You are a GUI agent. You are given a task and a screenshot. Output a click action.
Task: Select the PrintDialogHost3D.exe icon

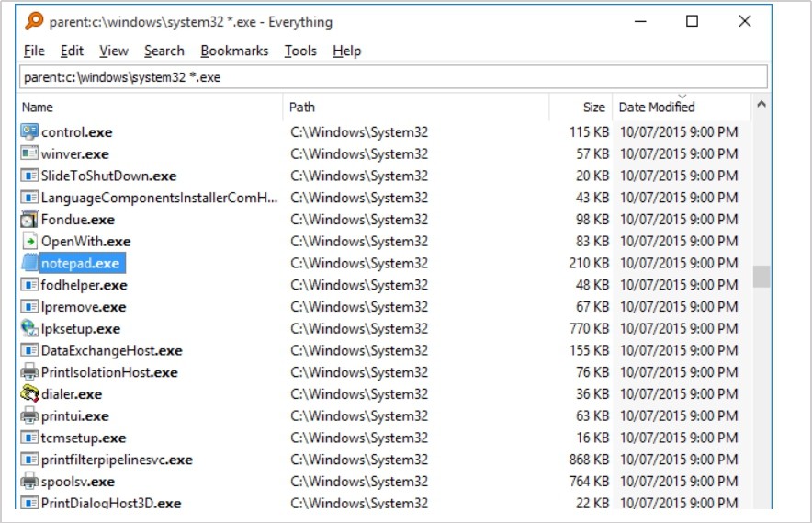point(29,503)
